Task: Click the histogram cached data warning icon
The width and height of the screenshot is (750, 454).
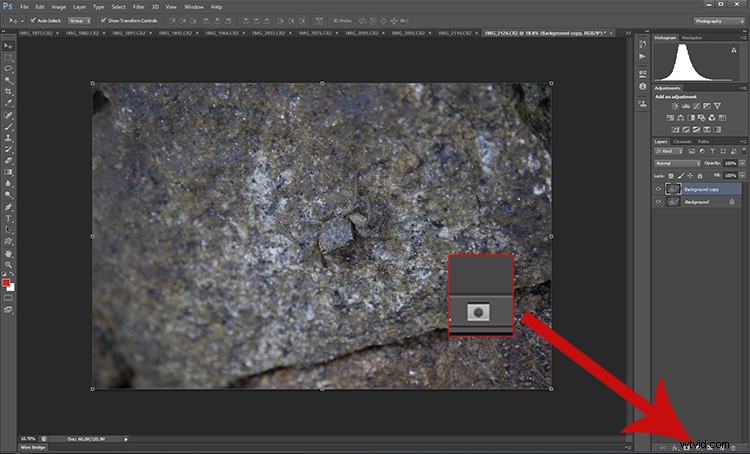Action: pyautogui.click(x=734, y=50)
